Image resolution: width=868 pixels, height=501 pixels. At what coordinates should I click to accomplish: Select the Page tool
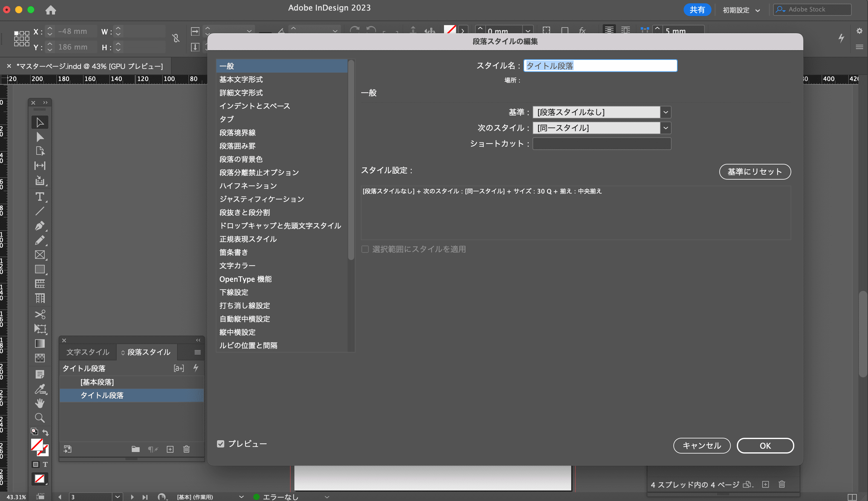tap(40, 151)
